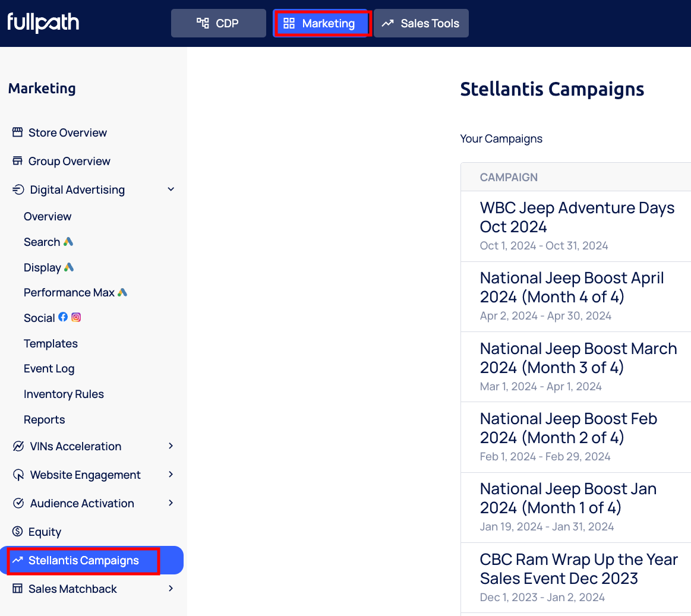Click the Website Engagement cursor icon

pyautogui.click(x=18, y=475)
